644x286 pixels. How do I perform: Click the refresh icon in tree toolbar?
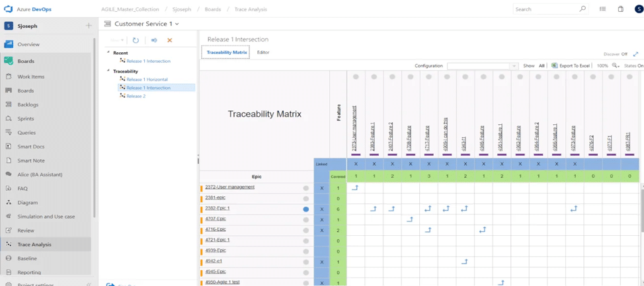pos(136,40)
